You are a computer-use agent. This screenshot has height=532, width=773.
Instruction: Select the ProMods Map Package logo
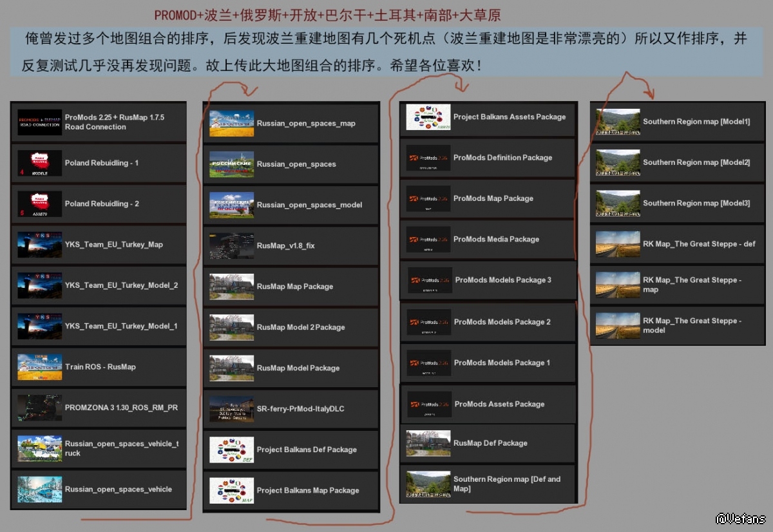click(x=428, y=198)
